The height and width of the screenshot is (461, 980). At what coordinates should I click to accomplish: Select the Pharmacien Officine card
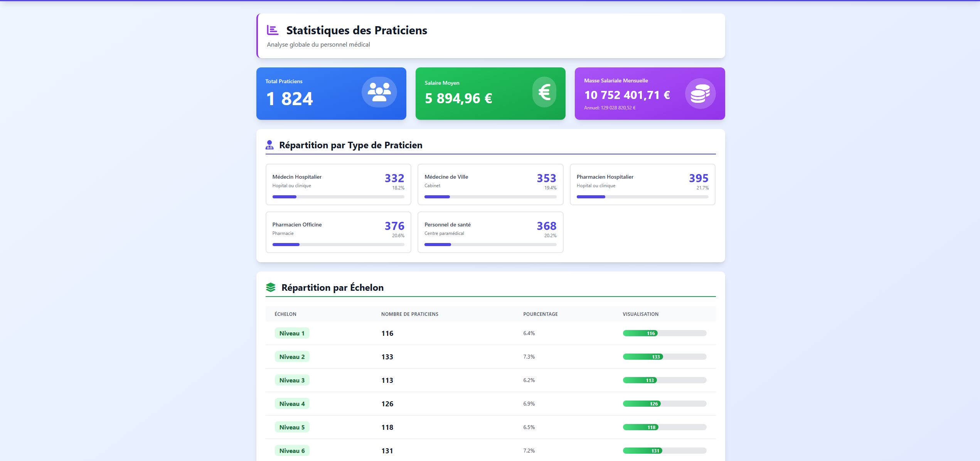point(338,232)
